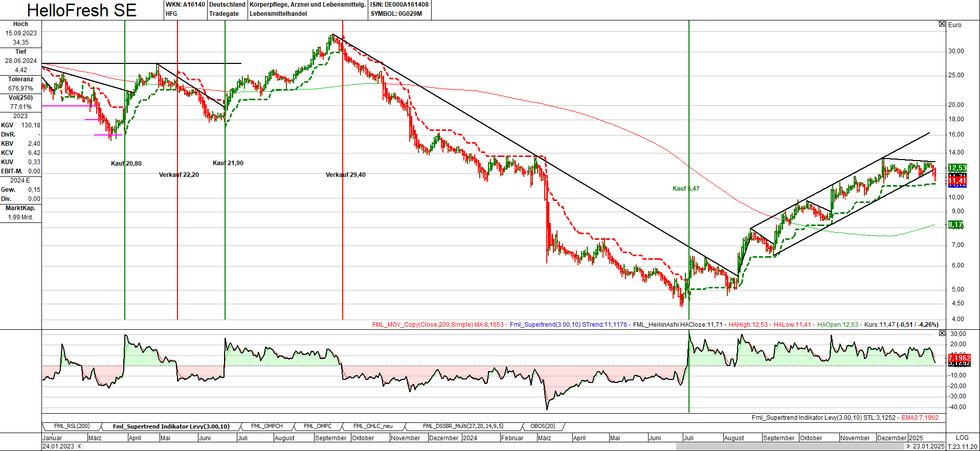Click the Verkauf 29,40 signal label

pyautogui.click(x=345, y=175)
